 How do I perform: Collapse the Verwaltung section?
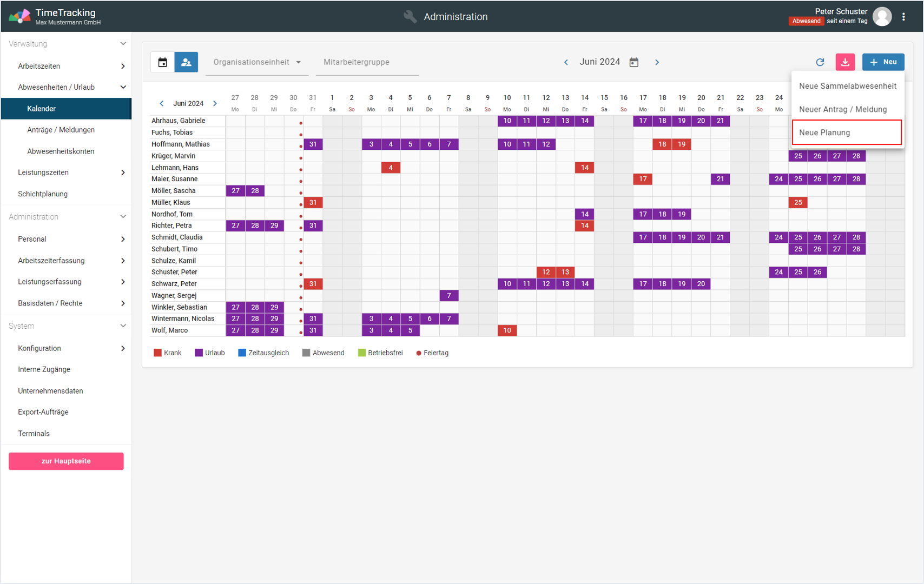(123, 44)
